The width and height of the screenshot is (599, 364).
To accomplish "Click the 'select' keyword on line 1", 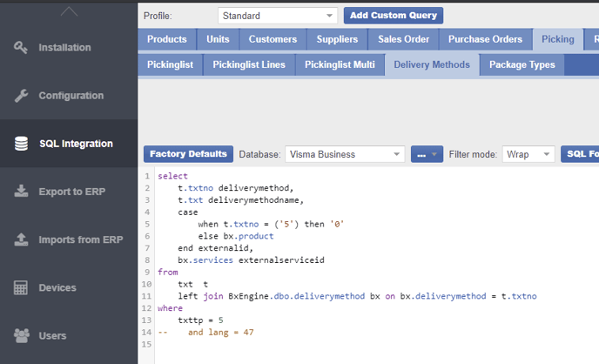I will click(x=172, y=176).
